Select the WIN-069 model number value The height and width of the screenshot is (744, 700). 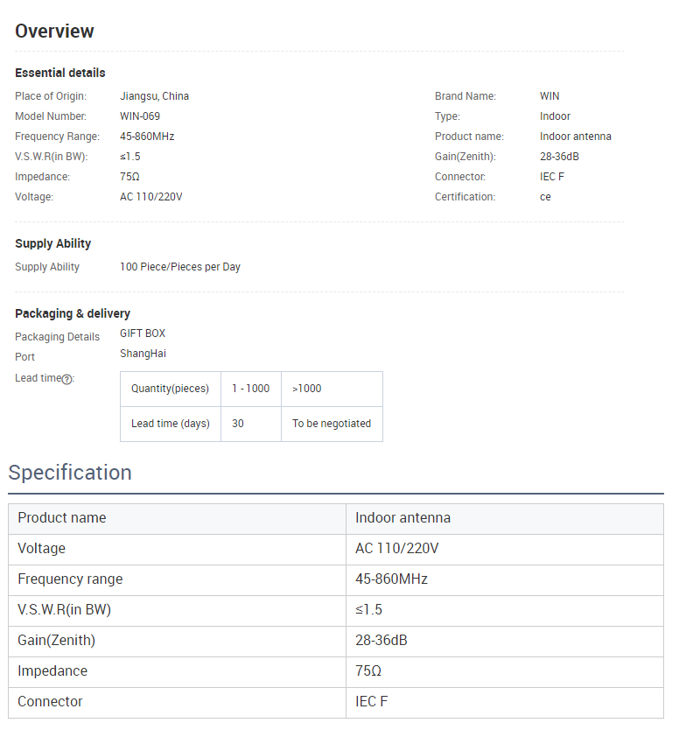point(140,116)
